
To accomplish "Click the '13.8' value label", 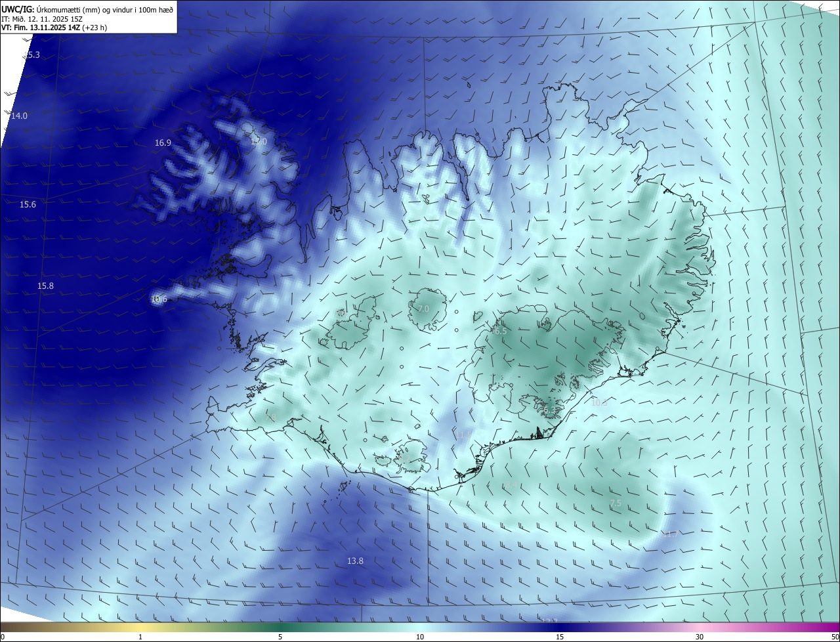I will point(355,561).
